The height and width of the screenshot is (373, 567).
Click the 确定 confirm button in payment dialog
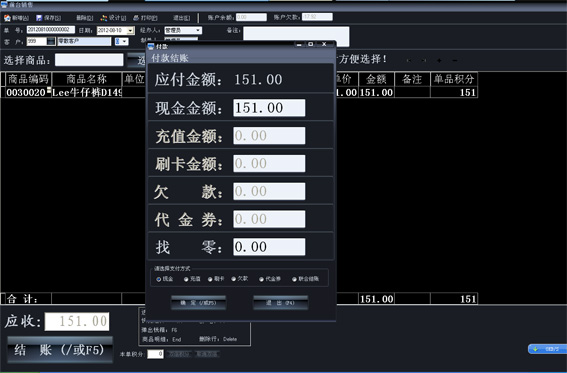199,303
